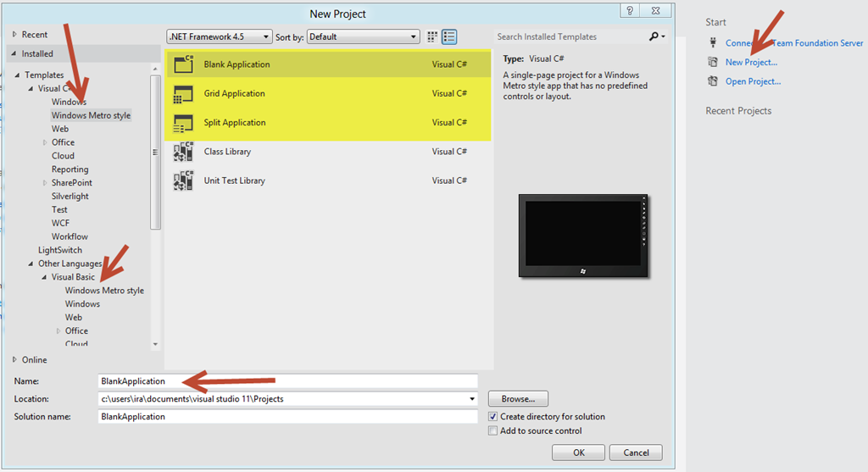Pick the Class Library template icon

(184, 153)
